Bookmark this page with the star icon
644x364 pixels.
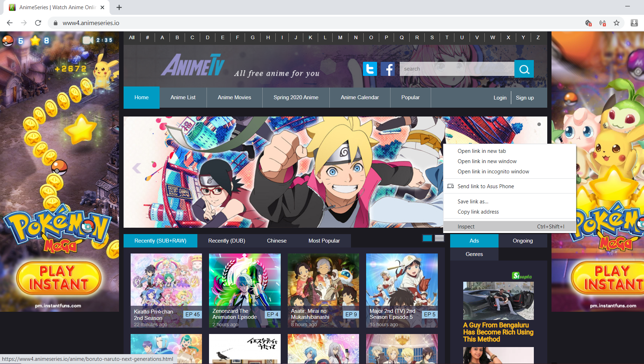pyautogui.click(x=616, y=23)
